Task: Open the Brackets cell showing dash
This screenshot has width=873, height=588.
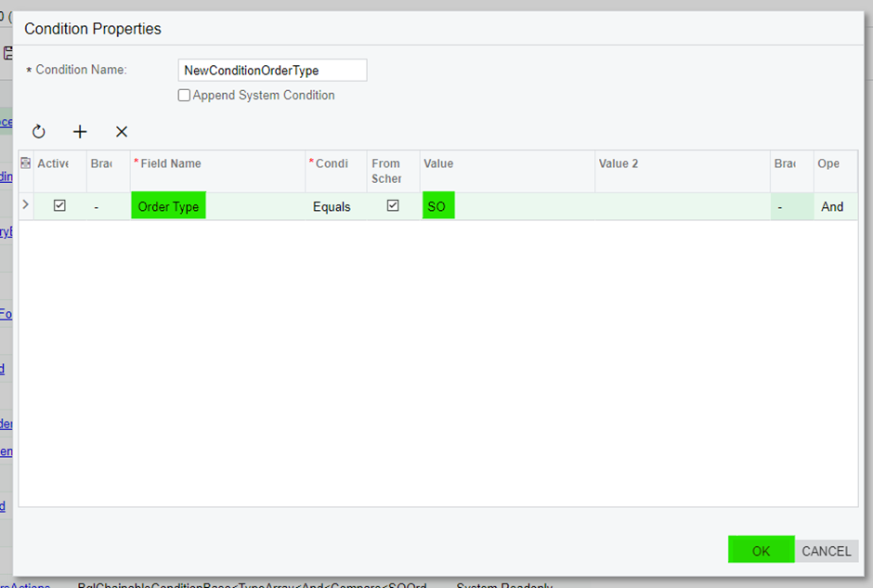Action: 97,206
